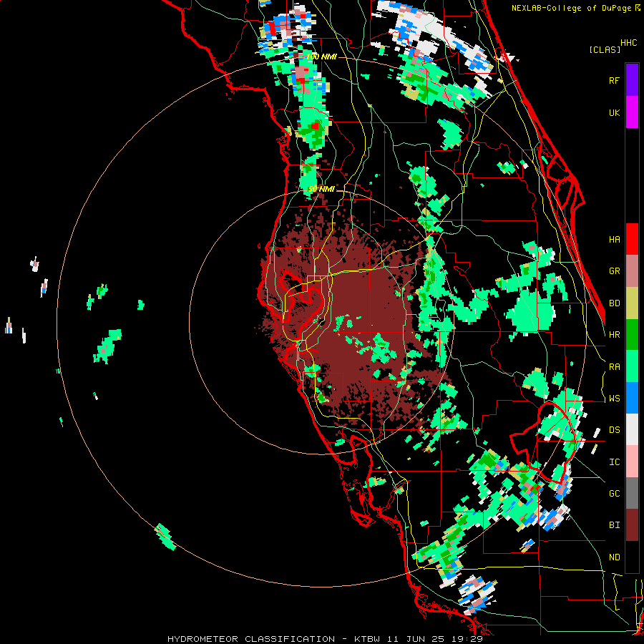This screenshot has width=644, height=644.
Task: Click the DS white legend swatch
Action: [632, 429]
